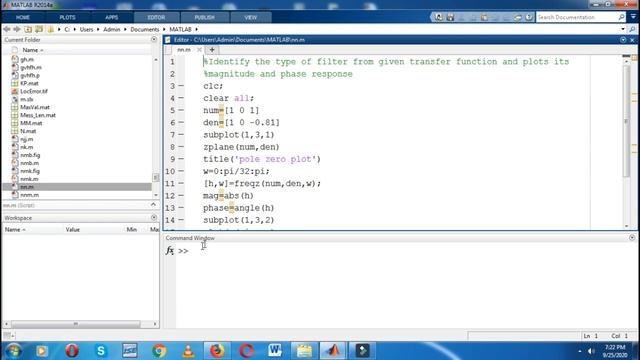The width and height of the screenshot is (640, 360).
Task: Open Microsoft Word from the taskbar
Action: [x=275, y=351]
